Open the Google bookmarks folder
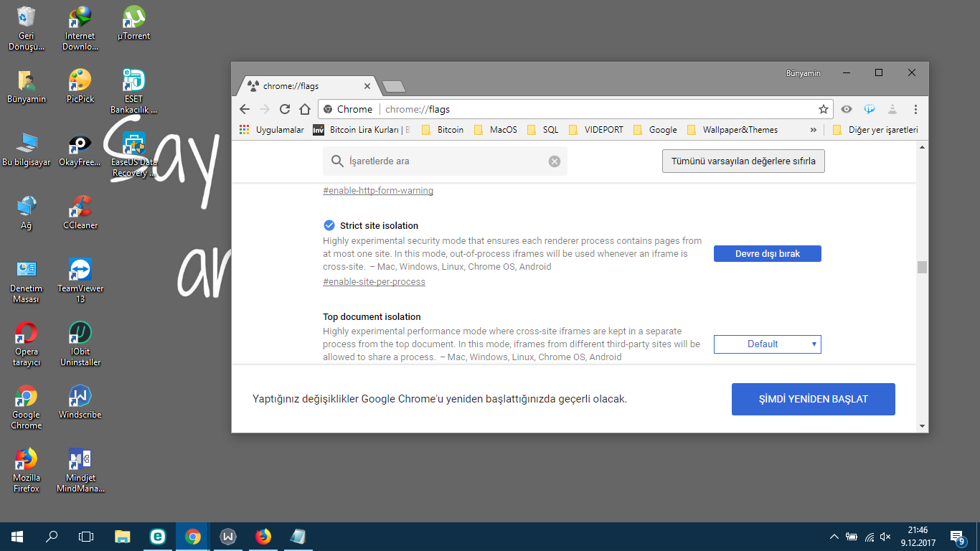The image size is (980, 551). click(x=655, y=130)
